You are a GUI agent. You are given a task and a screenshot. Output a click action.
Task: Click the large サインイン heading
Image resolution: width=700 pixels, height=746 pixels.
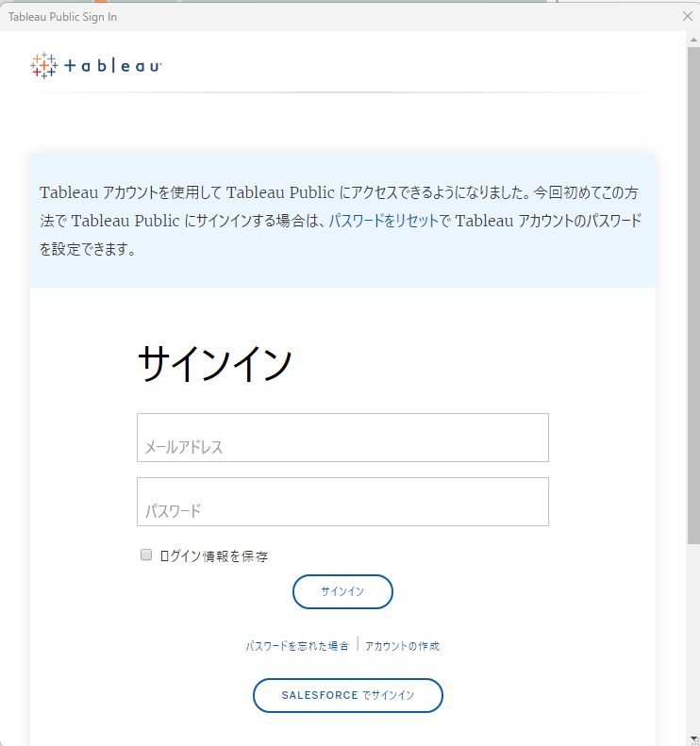(x=215, y=364)
